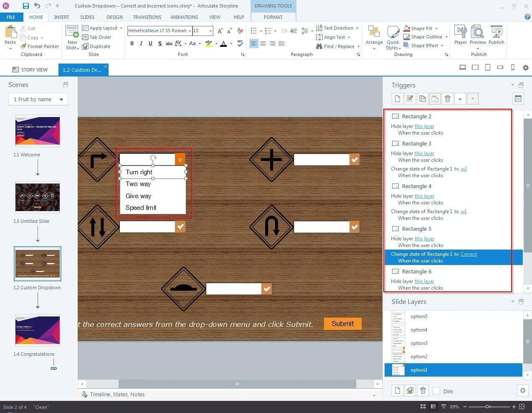
Task: Center align the text
Action: pos(263,43)
